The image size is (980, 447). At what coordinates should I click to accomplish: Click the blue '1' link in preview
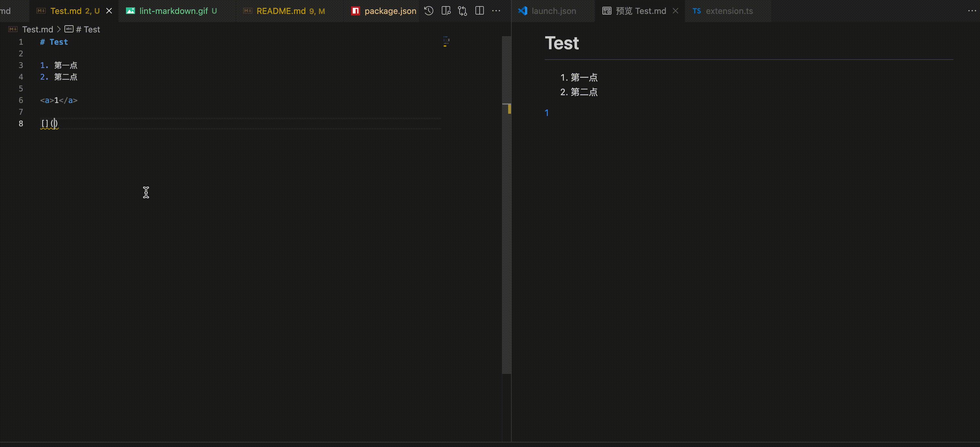[547, 113]
